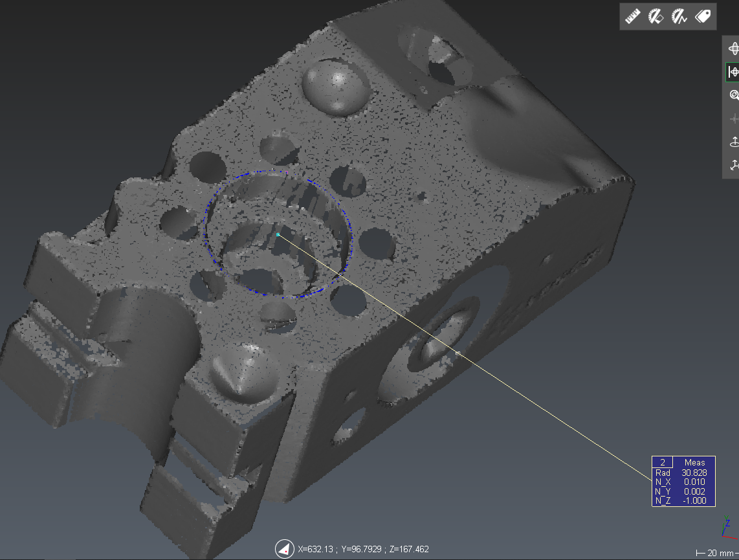Click the N_X 0.010 row in label

click(x=683, y=482)
